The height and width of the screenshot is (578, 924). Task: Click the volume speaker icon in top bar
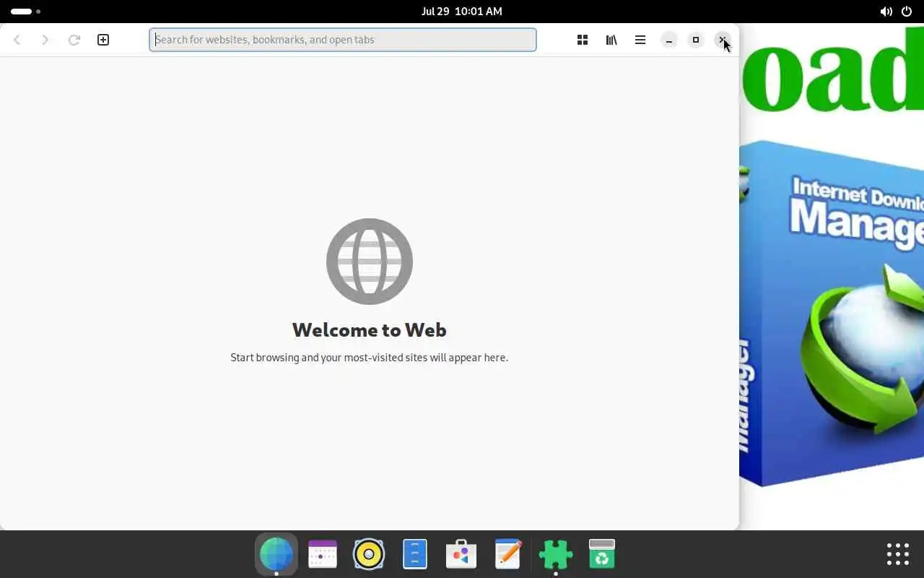pos(886,12)
